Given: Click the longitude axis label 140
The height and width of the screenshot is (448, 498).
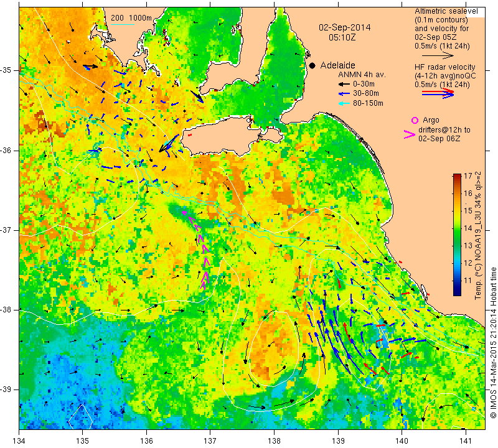Looking at the screenshot, I should (402, 441).
